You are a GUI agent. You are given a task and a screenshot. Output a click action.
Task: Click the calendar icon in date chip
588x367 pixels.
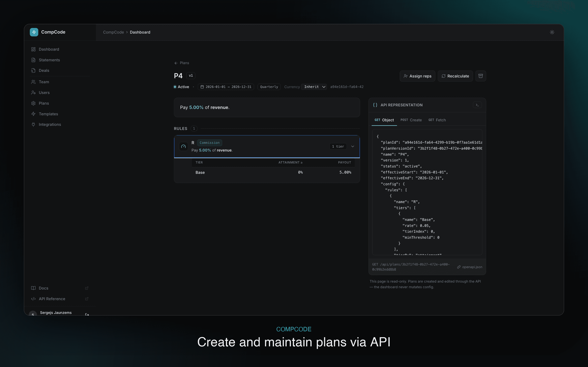[202, 87]
